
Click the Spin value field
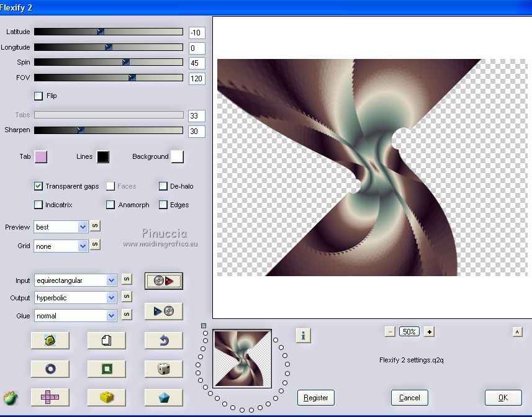[197, 63]
